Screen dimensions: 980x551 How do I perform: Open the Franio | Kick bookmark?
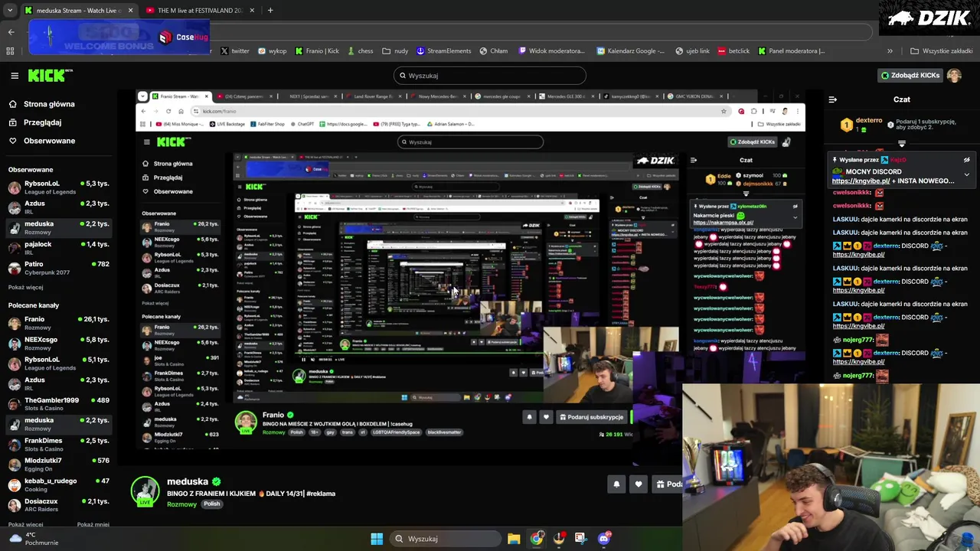pyautogui.click(x=317, y=51)
